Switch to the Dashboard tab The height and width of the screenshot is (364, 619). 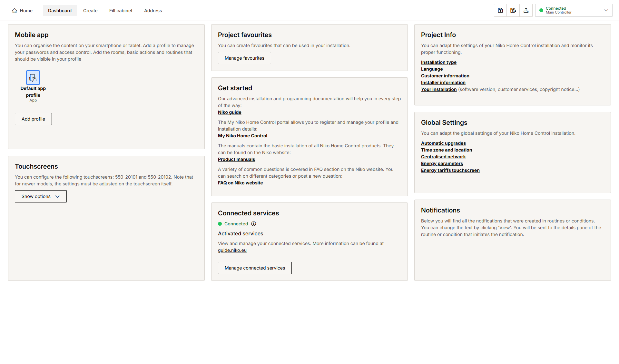click(60, 11)
